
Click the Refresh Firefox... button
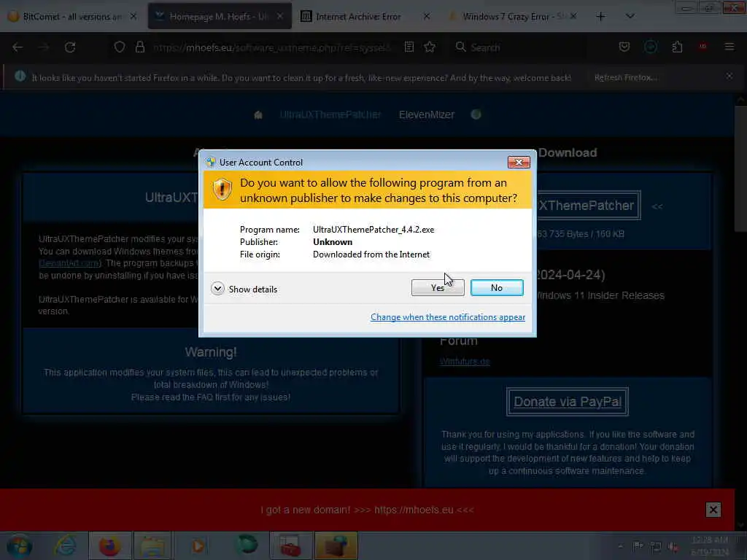point(626,77)
